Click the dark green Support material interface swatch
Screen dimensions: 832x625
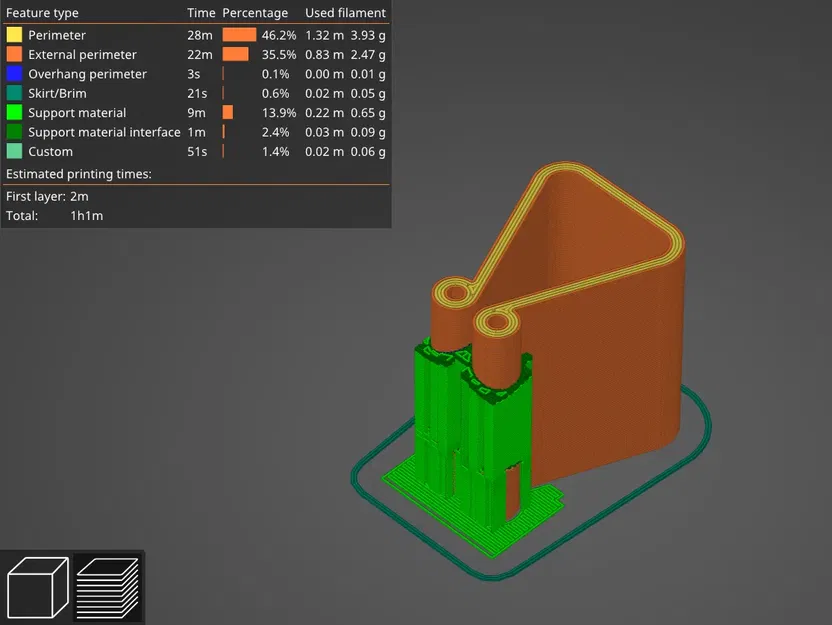(x=13, y=131)
